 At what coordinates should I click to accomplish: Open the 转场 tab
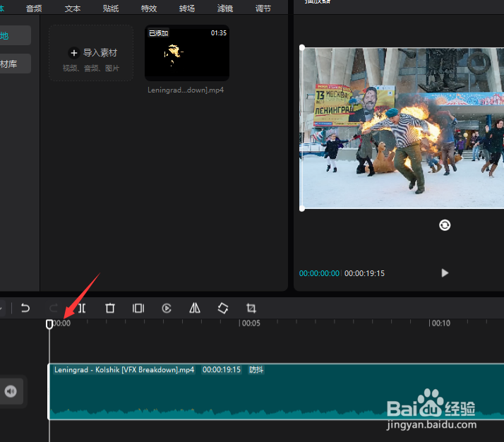[187, 8]
